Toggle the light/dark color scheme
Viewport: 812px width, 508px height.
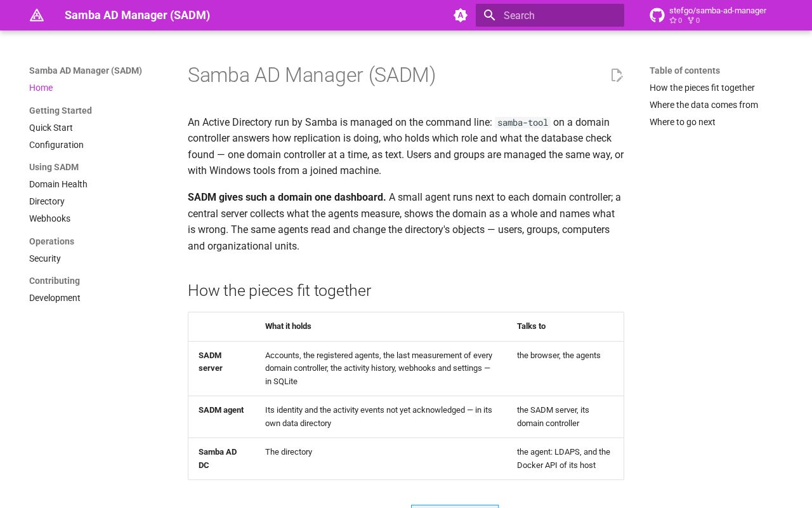(461, 15)
